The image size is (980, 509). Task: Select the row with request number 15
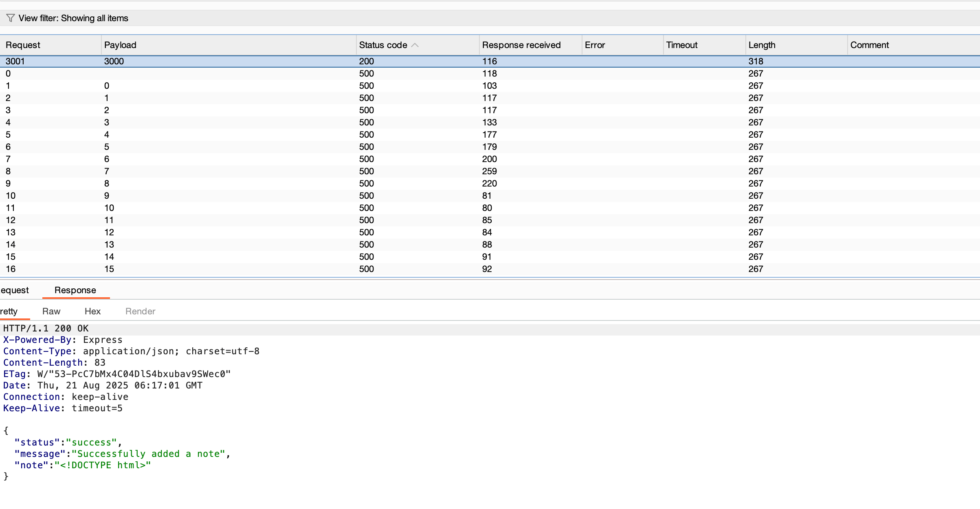point(490,257)
